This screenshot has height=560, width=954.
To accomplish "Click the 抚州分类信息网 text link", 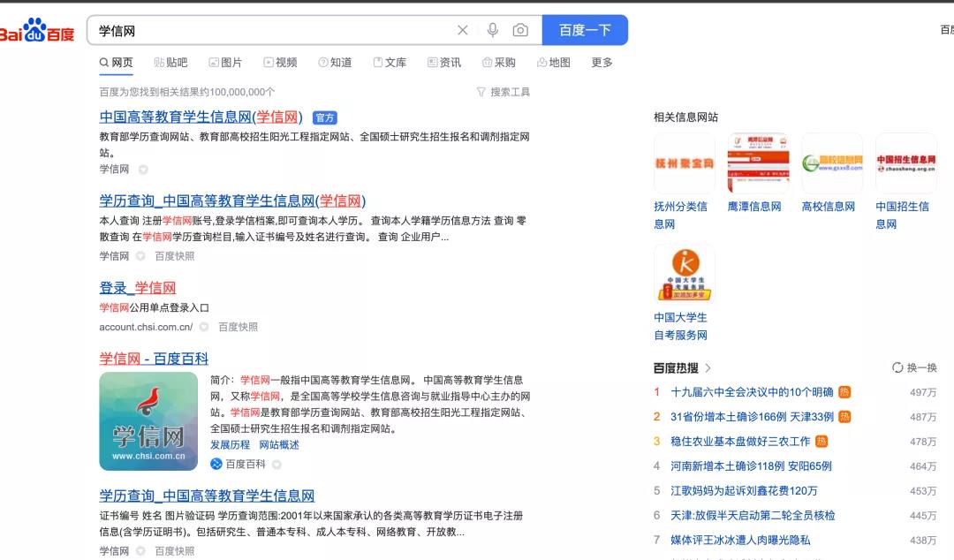I will [681, 215].
